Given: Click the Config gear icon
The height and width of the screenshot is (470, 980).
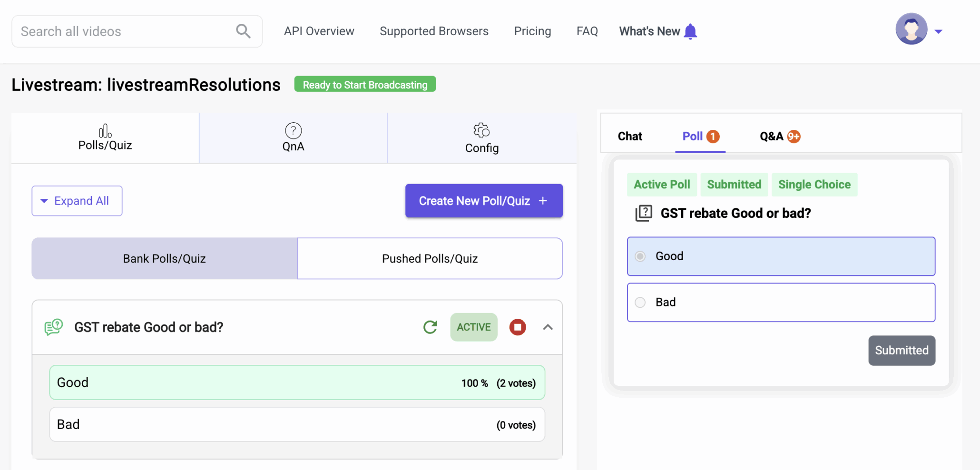Looking at the screenshot, I should pyautogui.click(x=481, y=130).
